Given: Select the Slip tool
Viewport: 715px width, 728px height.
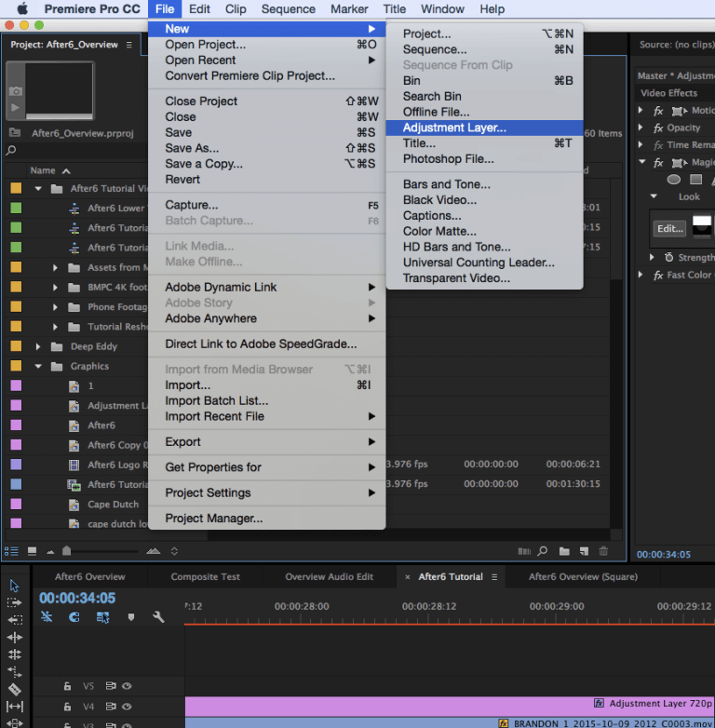Looking at the screenshot, I should click(x=14, y=707).
